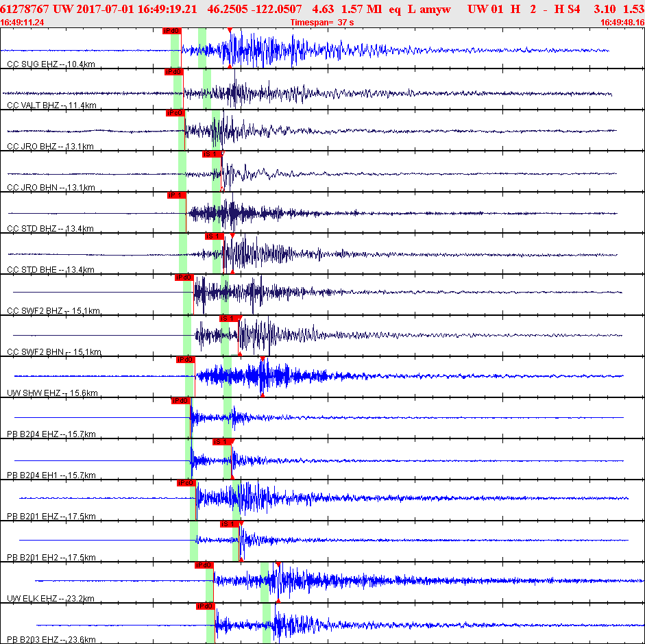The image size is (645, 644).
Task: Select the label PB B201 EHZ -- 17.5km
Action: [x=51, y=517]
